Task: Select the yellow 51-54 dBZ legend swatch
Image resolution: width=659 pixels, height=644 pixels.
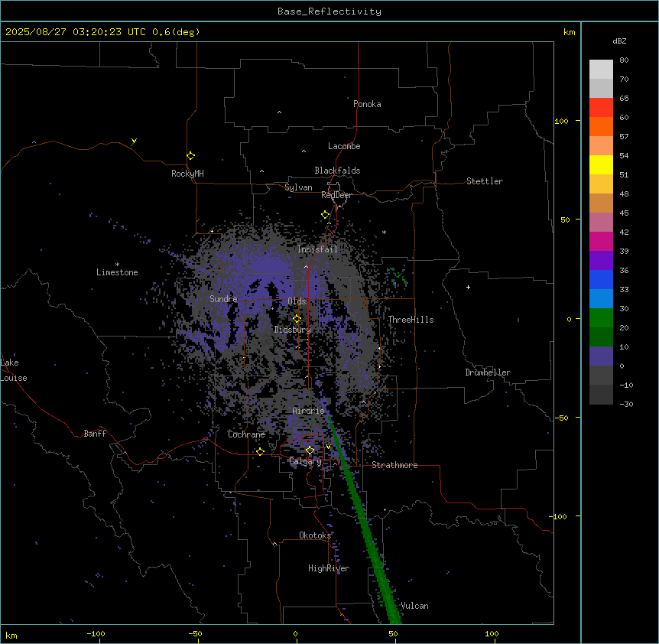Action: click(601, 164)
